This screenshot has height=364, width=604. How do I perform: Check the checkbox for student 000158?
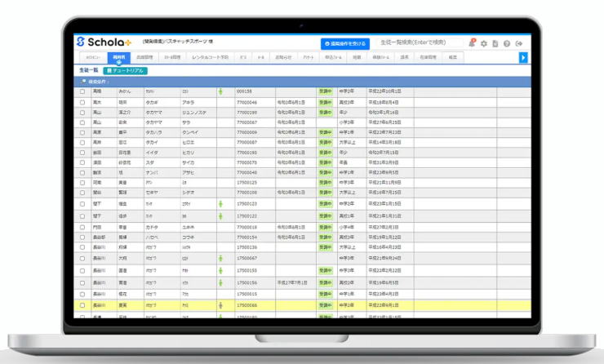82,91
